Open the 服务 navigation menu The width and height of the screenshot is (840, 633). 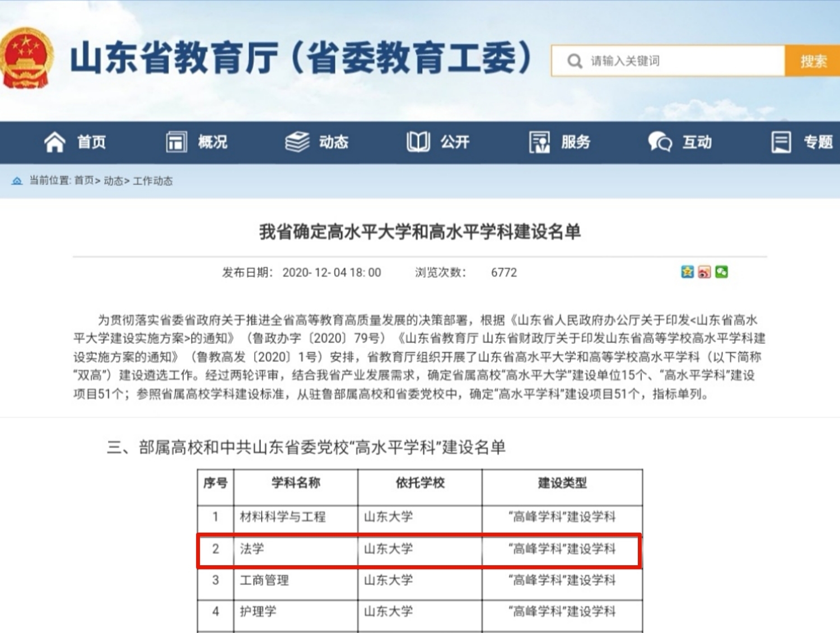point(576,142)
